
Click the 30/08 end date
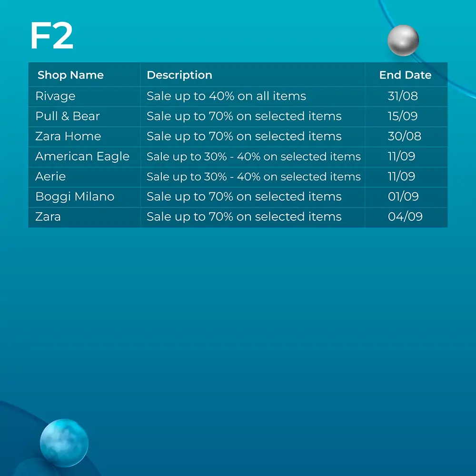[x=404, y=136]
